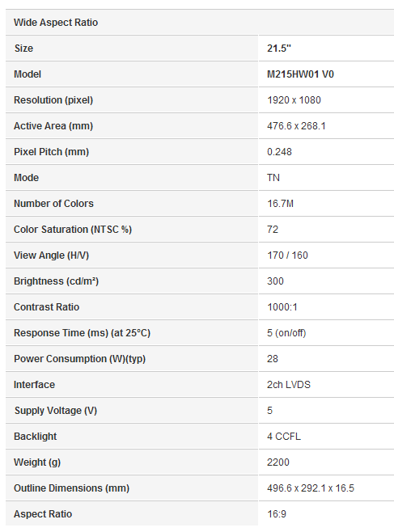Click Response Time value 5 (on/off)
The image size is (394, 532).
click(286, 333)
